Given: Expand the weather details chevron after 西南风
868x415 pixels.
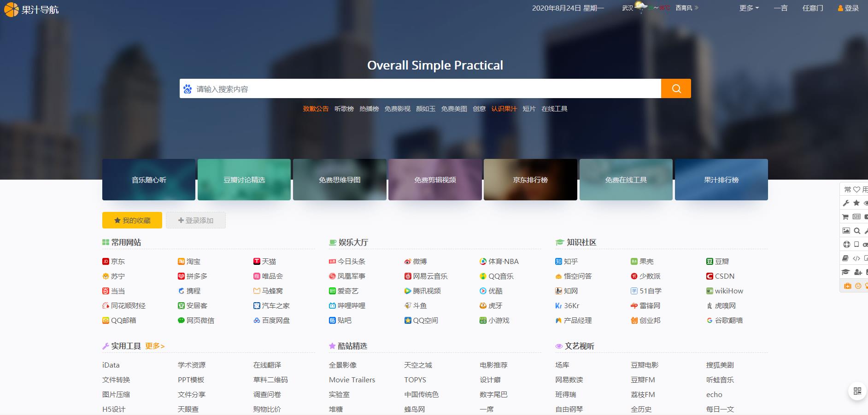Looking at the screenshot, I should pos(697,8).
